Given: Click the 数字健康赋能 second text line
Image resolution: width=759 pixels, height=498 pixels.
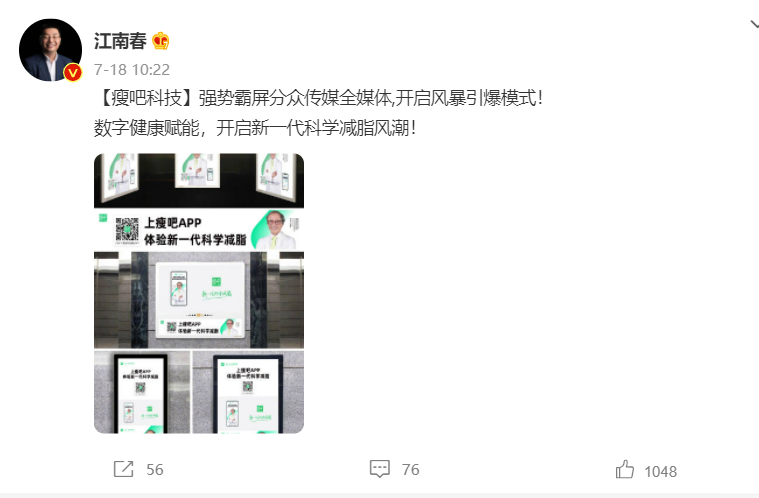Looking at the screenshot, I should pos(255,128).
